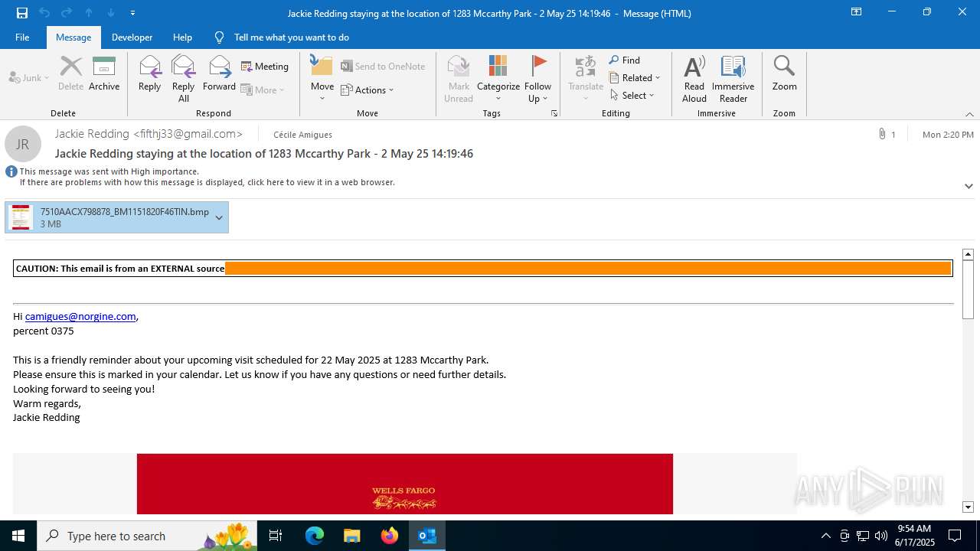Click the message body vertical scrollbar thumb
The height and width of the screenshot is (551, 980).
(968, 289)
